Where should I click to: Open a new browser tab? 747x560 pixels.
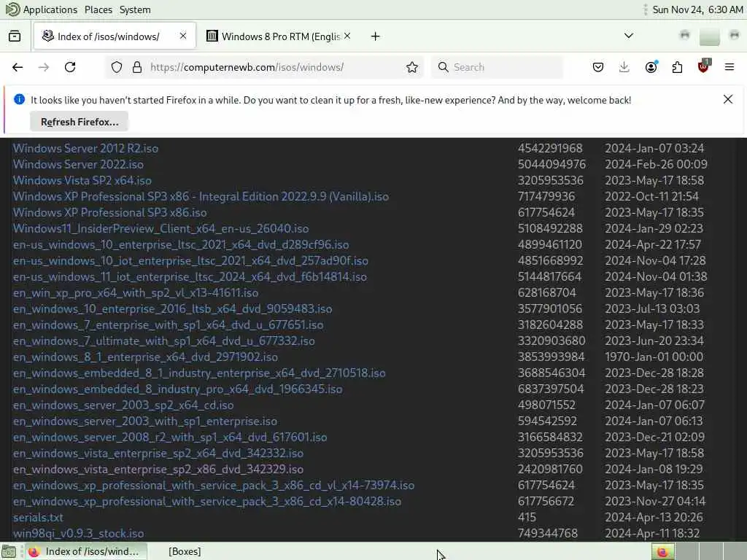376,36
